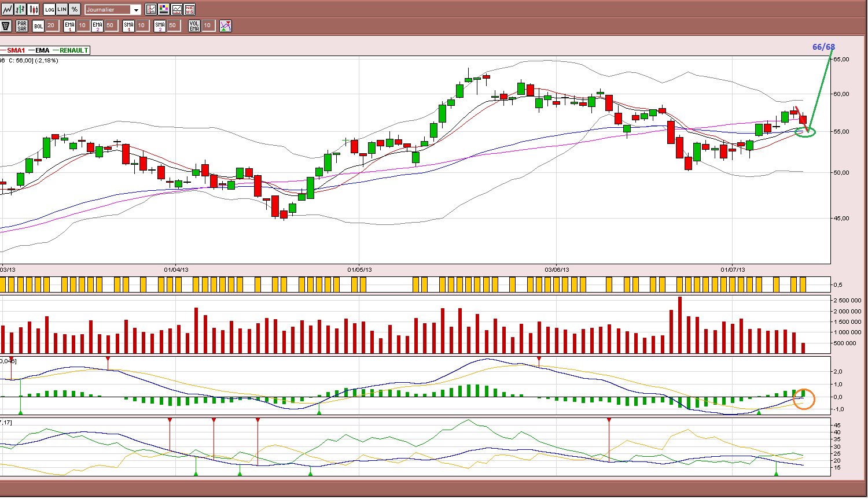Image resolution: width=868 pixels, height=499 pixels.
Task: Click the 500 000 volume axis label
Action: [845, 343]
